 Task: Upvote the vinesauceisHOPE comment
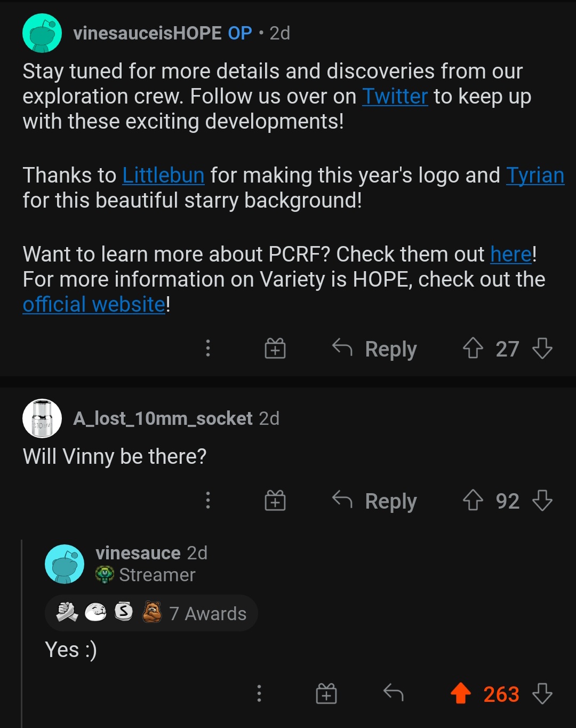[473, 349]
